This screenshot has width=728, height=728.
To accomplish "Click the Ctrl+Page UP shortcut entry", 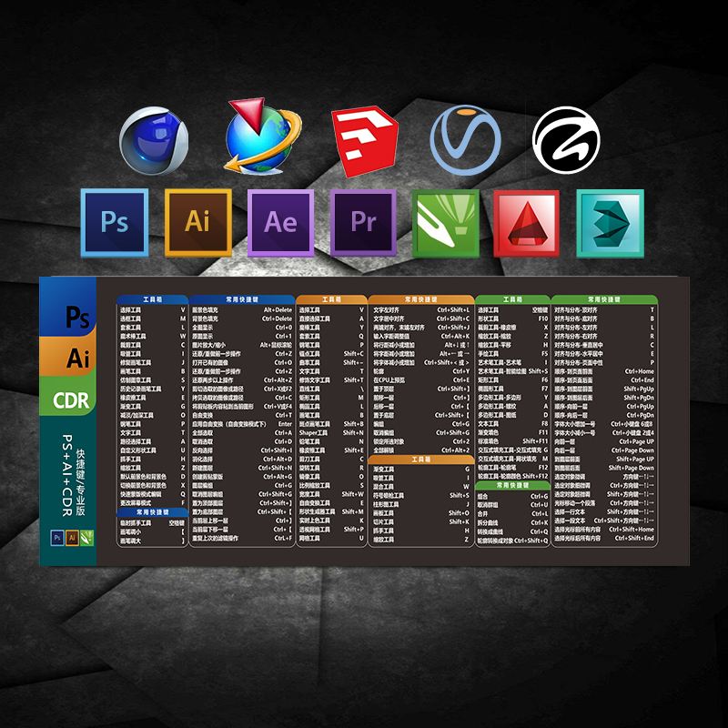I will tap(636, 442).
